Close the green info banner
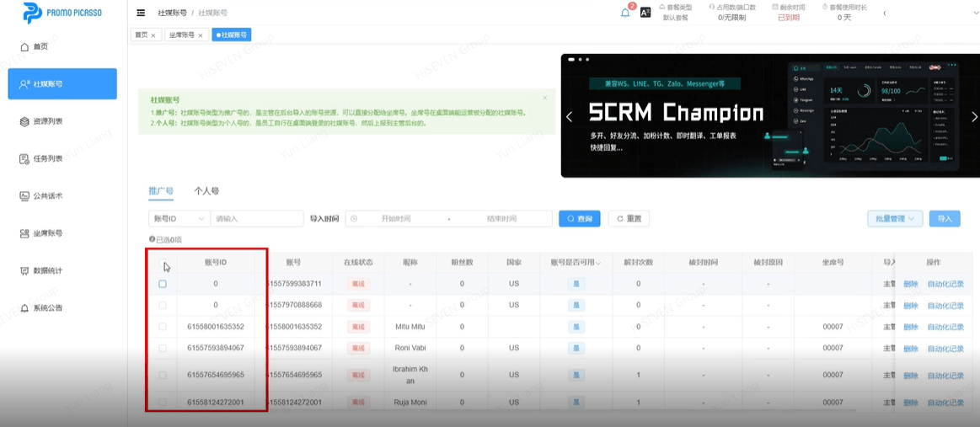The image size is (980, 427). [544, 98]
